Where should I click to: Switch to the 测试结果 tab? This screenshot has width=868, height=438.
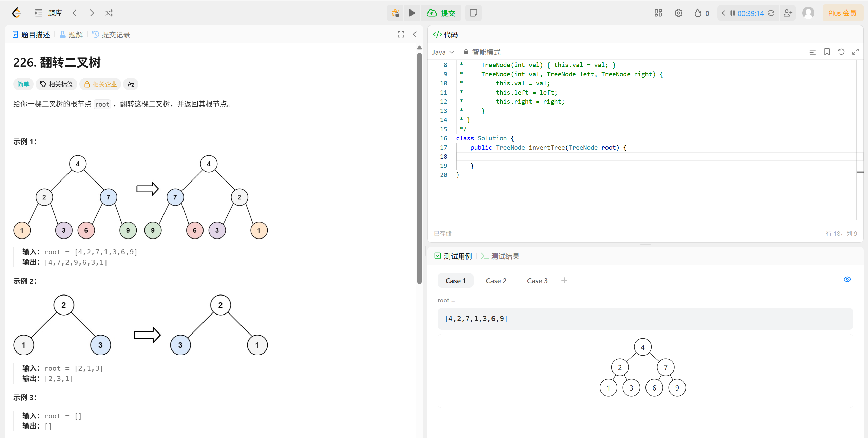(500, 256)
